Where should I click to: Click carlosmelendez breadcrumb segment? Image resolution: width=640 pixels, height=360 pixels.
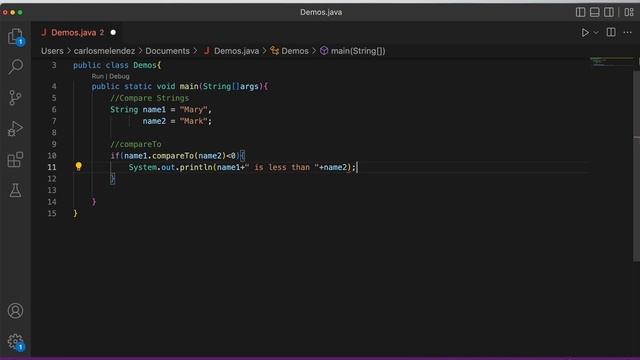(104, 51)
